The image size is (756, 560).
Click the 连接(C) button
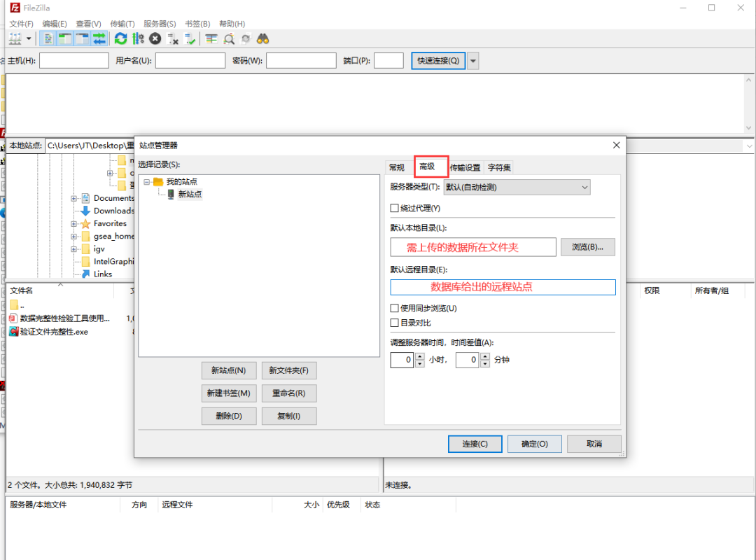[x=475, y=444]
